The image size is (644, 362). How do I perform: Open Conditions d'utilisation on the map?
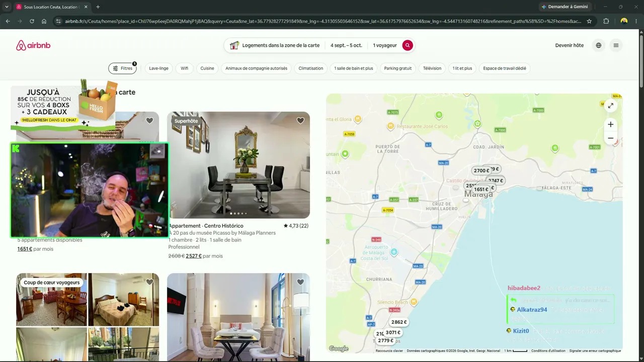point(548,350)
